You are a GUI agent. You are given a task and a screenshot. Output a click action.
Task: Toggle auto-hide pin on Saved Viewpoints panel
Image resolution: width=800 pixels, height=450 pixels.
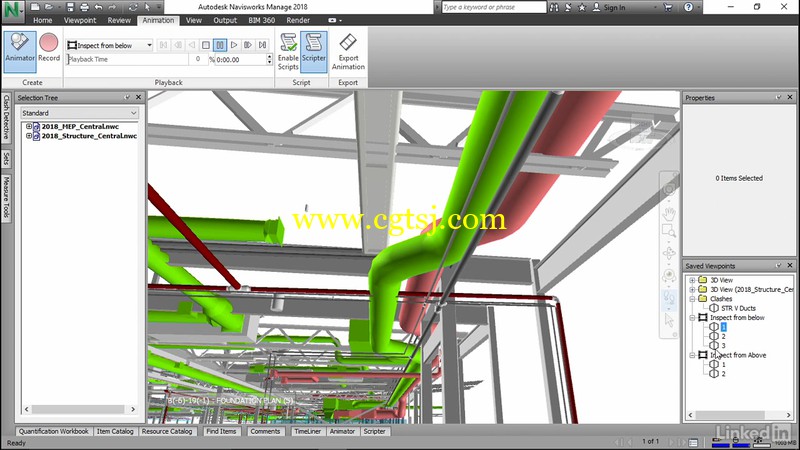point(779,265)
